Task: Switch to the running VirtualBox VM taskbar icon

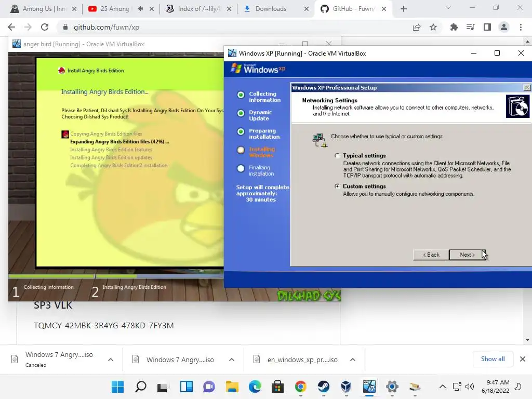Action: click(369, 387)
